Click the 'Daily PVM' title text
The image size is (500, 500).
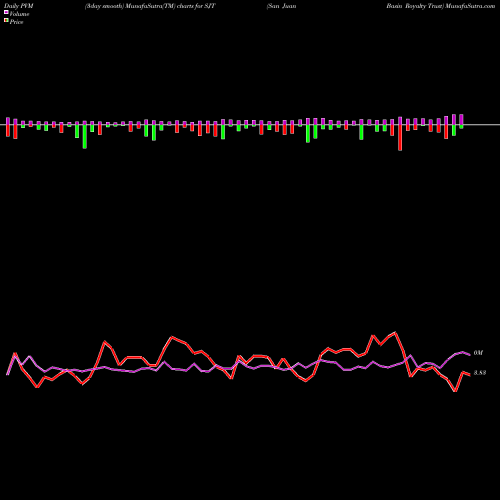(19, 6)
